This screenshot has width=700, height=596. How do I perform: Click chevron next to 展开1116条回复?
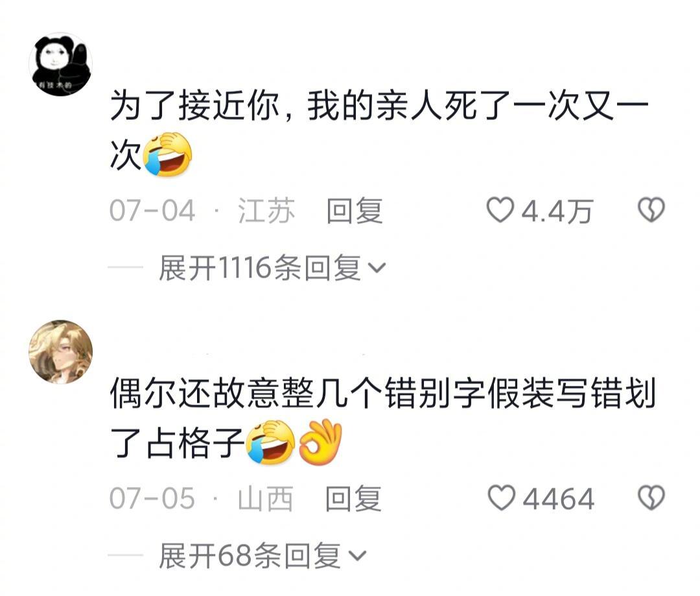pyautogui.click(x=377, y=268)
